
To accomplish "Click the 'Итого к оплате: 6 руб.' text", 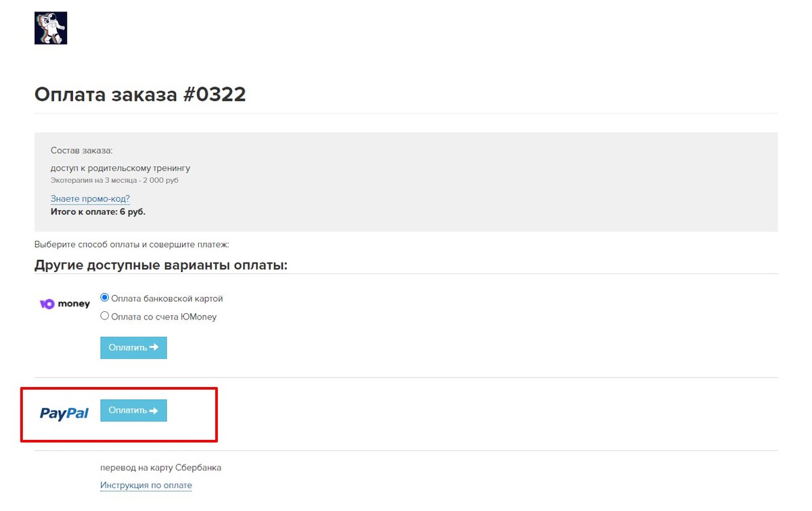I will pos(98,211).
